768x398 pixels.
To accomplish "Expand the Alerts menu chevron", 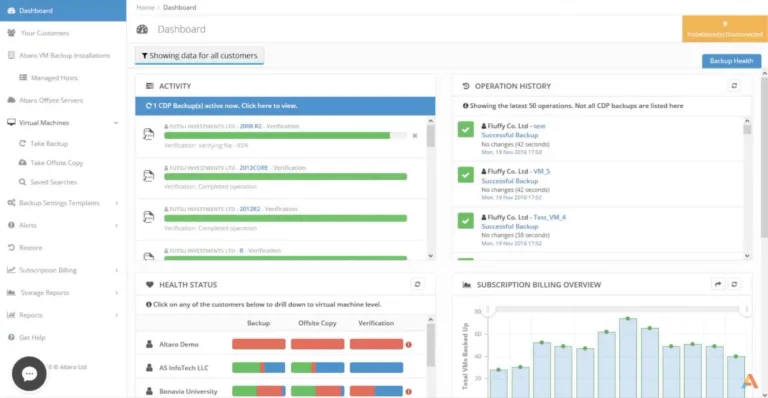I will coord(117,225).
